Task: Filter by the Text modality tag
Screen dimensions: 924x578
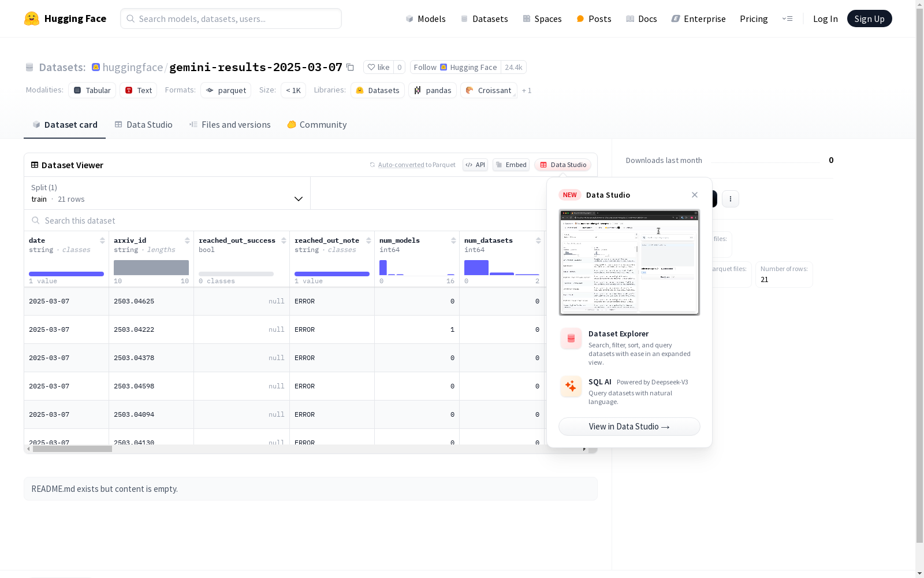Action: 139,90
